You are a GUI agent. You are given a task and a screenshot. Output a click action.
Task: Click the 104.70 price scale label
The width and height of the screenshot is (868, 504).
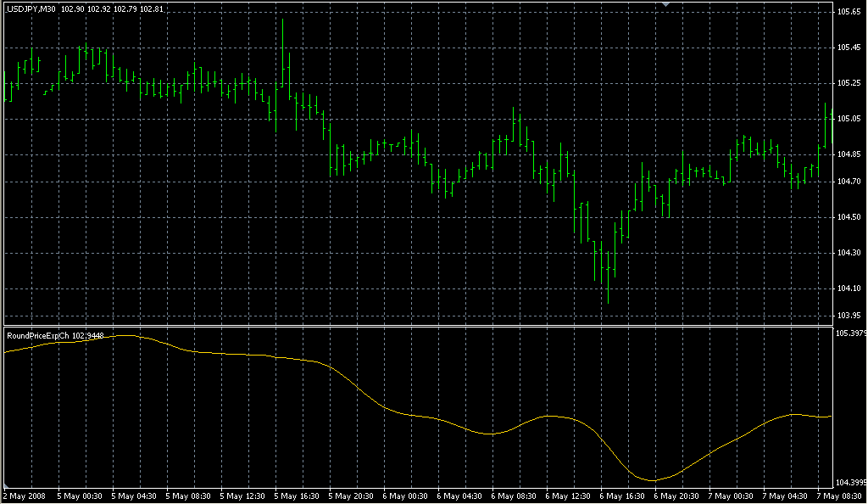849,181
